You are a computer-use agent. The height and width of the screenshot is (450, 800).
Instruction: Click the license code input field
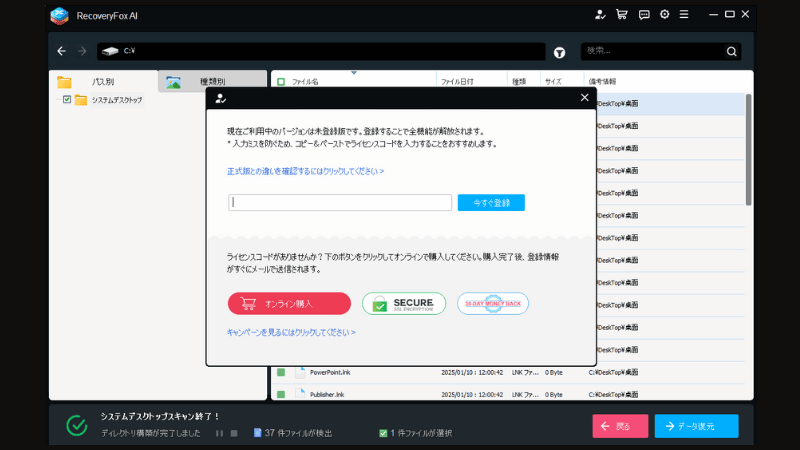click(x=340, y=203)
